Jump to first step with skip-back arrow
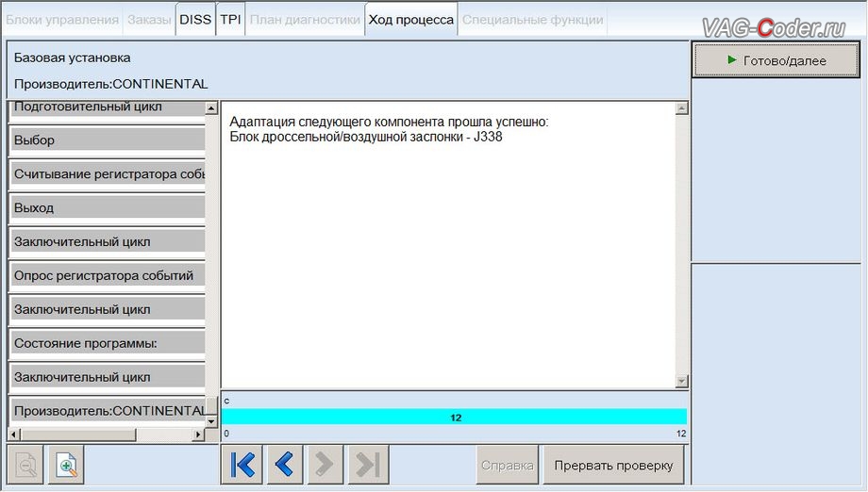Image resolution: width=868 pixels, height=492 pixels. tap(242, 465)
